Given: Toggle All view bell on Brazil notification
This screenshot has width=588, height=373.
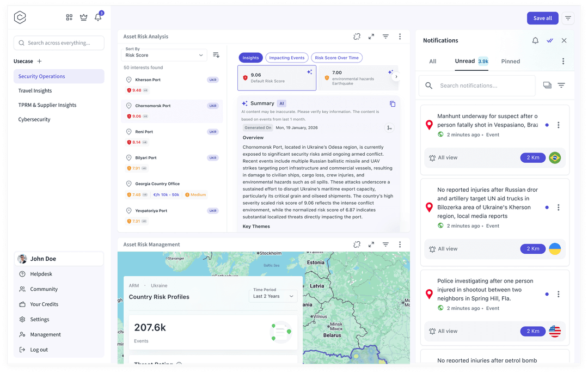Looking at the screenshot, I should click(x=432, y=158).
